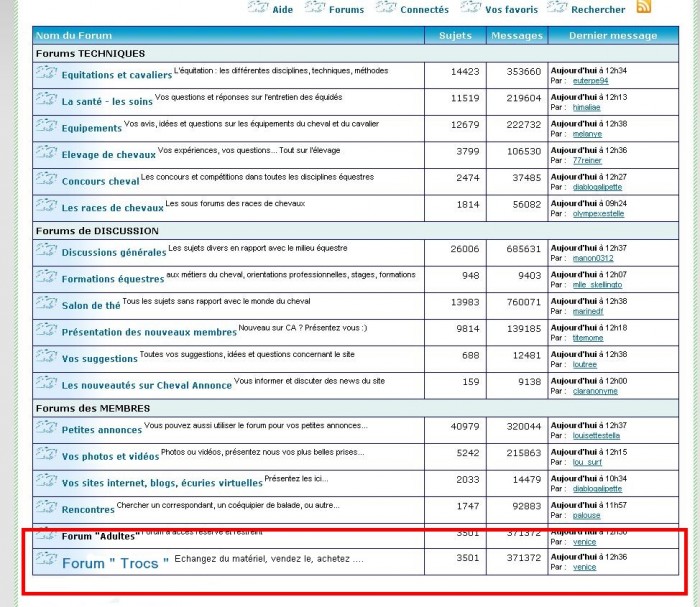View user palouse profile link
700x607 pixels.
point(586,516)
